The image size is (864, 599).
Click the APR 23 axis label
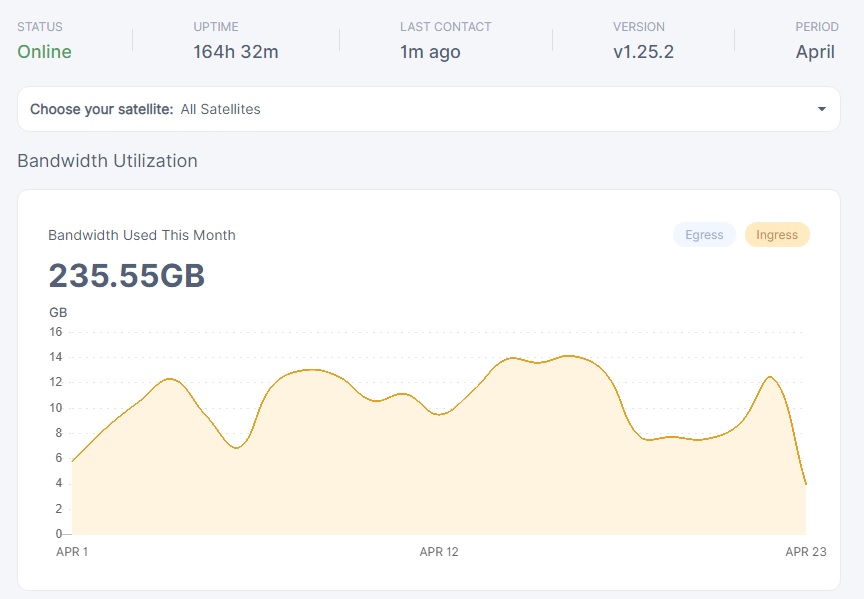pos(804,552)
